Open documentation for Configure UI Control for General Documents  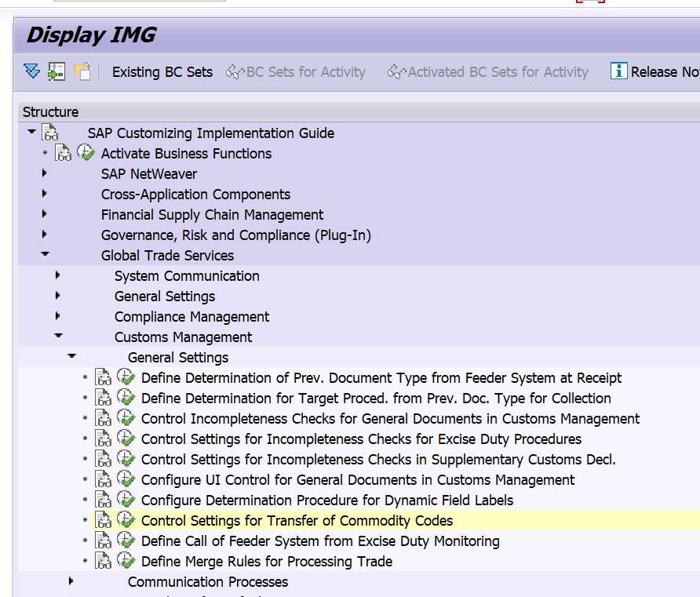click(x=103, y=479)
